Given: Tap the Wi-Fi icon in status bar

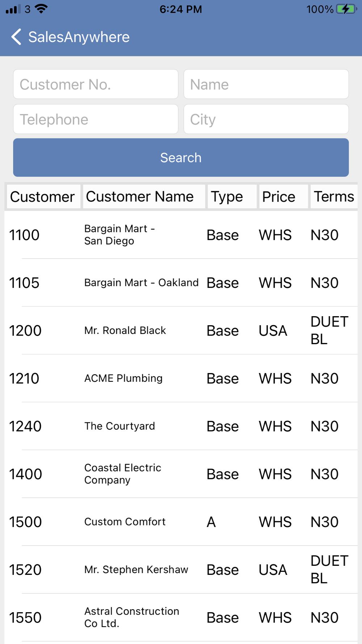Looking at the screenshot, I should [42, 9].
